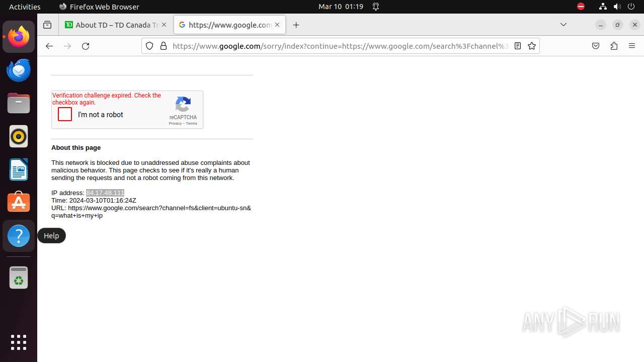Open power system menu icon

point(632,7)
